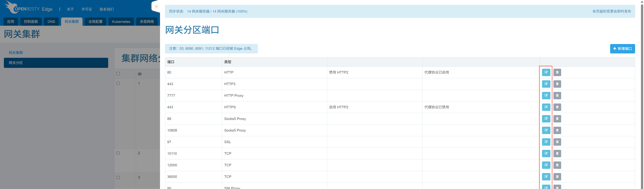Edit the 443 HTTPS port row
This screenshot has height=189, width=644.
pyautogui.click(x=546, y=107)
